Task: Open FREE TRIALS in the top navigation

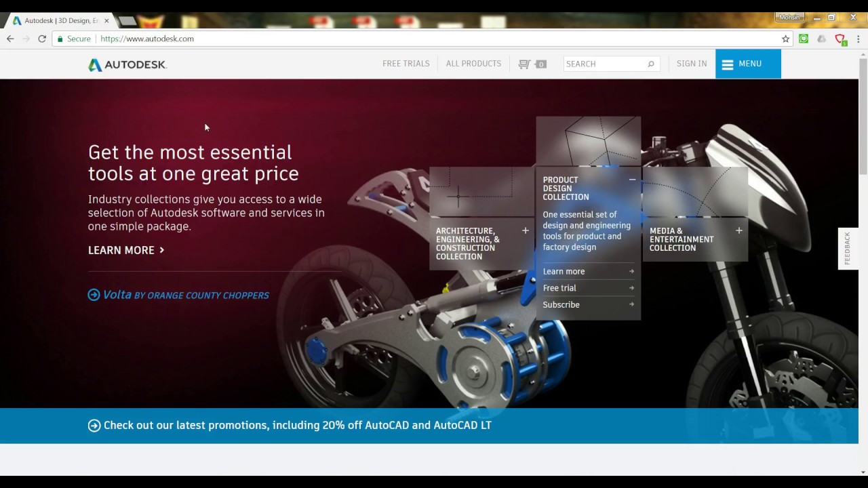Action: (406, 64)
